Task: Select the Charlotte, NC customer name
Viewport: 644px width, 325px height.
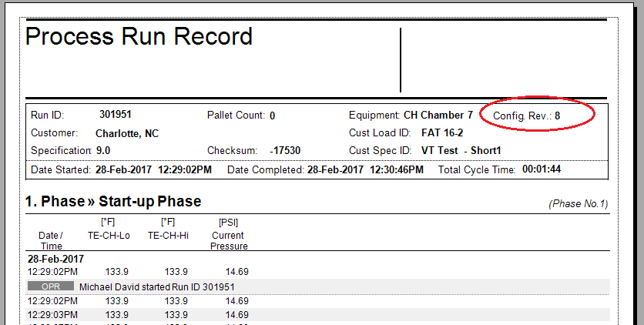Action: point(126,133)
